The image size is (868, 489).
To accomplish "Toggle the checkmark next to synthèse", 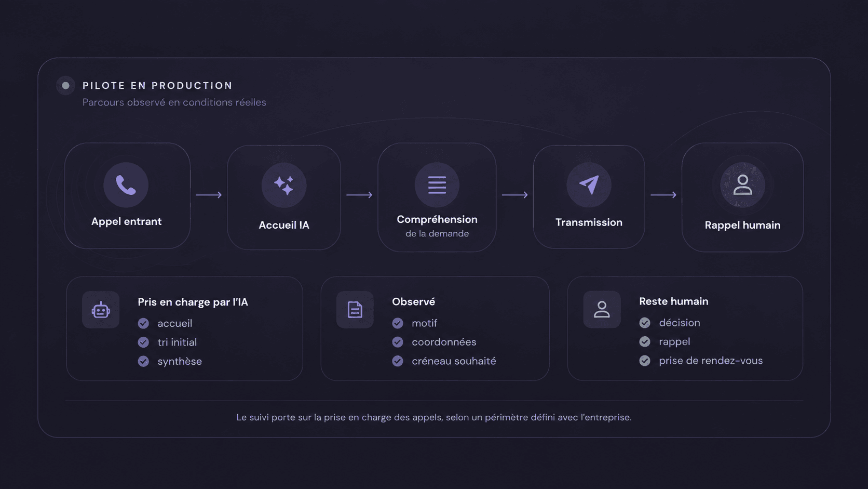I will [143, 361].
